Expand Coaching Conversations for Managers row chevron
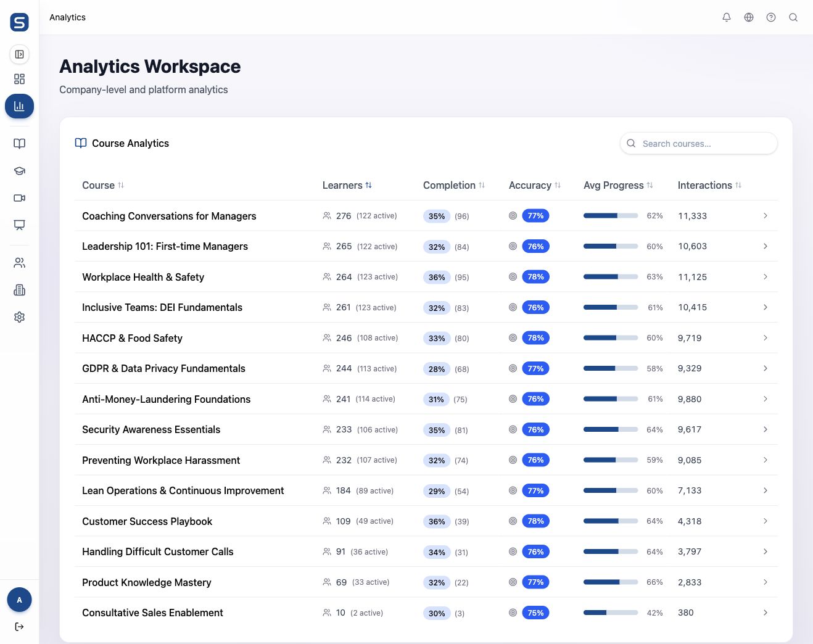The width and height of the screenshot is (813, 644). coord(766,216)
